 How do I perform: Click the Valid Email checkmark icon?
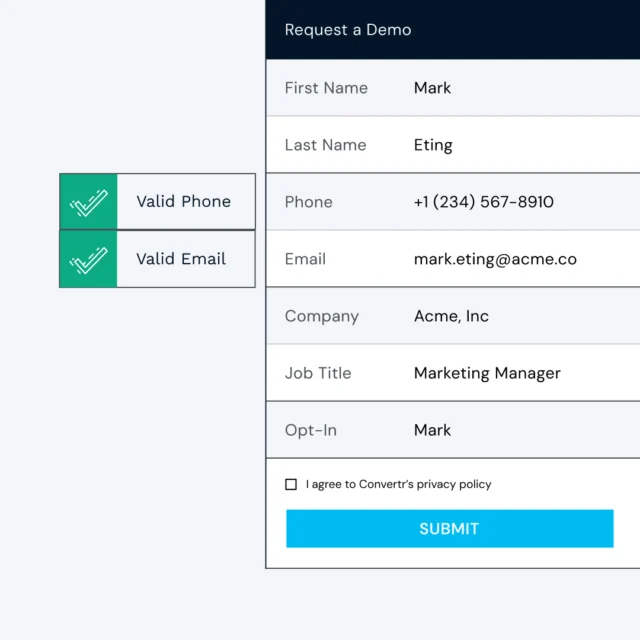88,259
